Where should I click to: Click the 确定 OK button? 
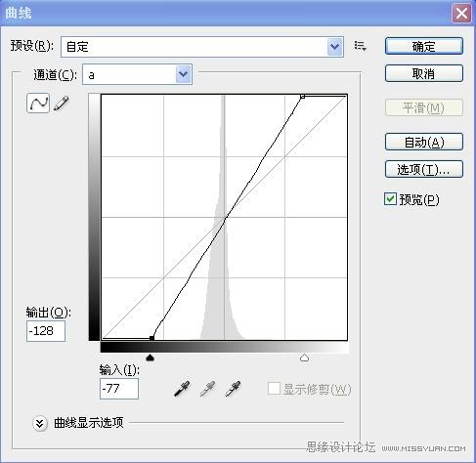tap(424, 46)
